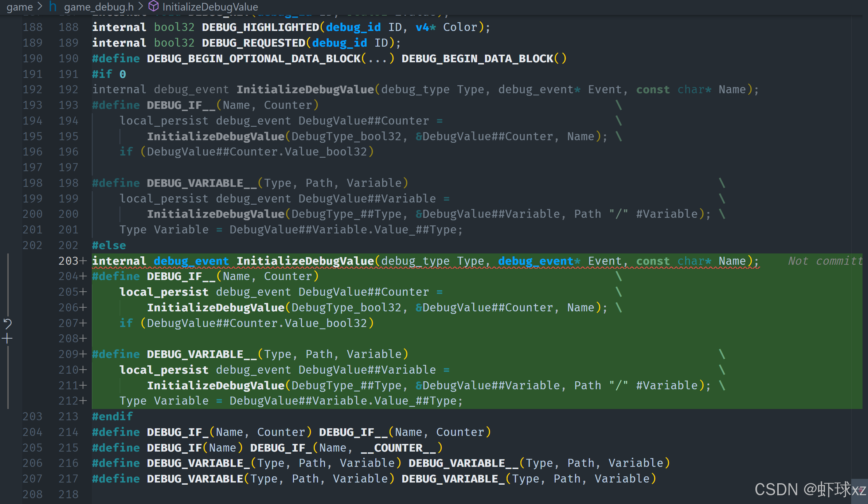
Task: Click the purple cube symbol icon in breadcrumb
Action: click(x=154, y=6)
